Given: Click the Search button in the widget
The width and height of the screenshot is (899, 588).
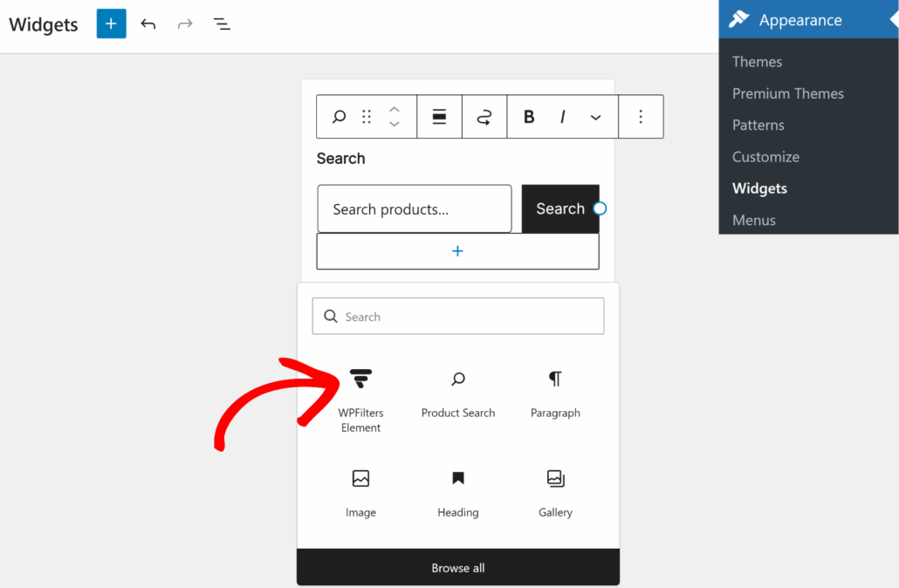Looking at the screenshot, I should coord(560,209).
